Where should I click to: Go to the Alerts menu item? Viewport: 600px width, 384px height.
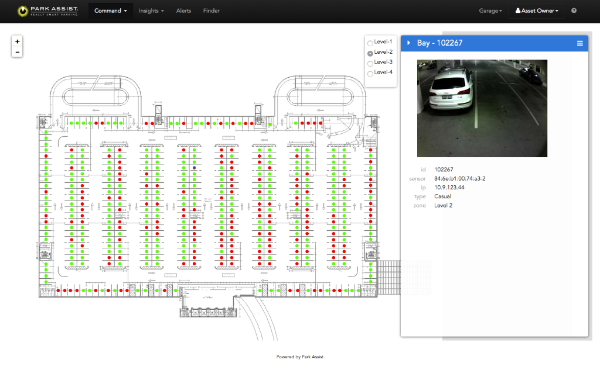[x=183, y=11]
